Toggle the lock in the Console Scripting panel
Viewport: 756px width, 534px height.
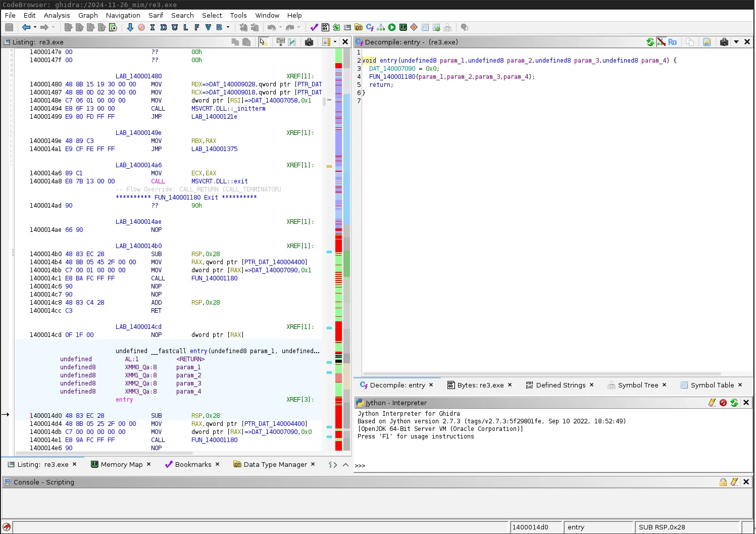pyautogui.click(x=723, y=482)
